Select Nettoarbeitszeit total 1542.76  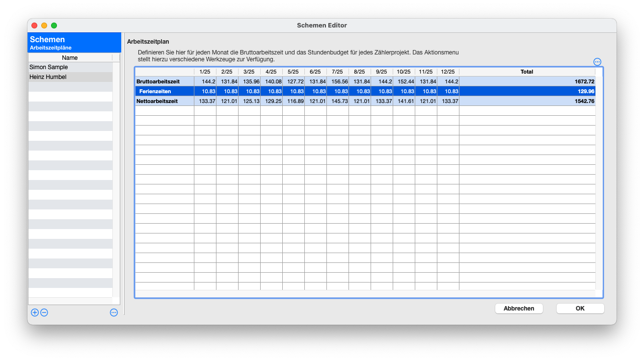point(527,101)
